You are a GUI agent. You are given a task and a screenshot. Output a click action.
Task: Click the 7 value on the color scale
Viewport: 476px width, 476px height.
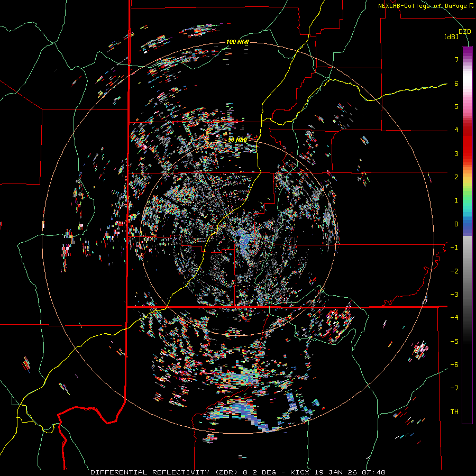click(456, 59)
